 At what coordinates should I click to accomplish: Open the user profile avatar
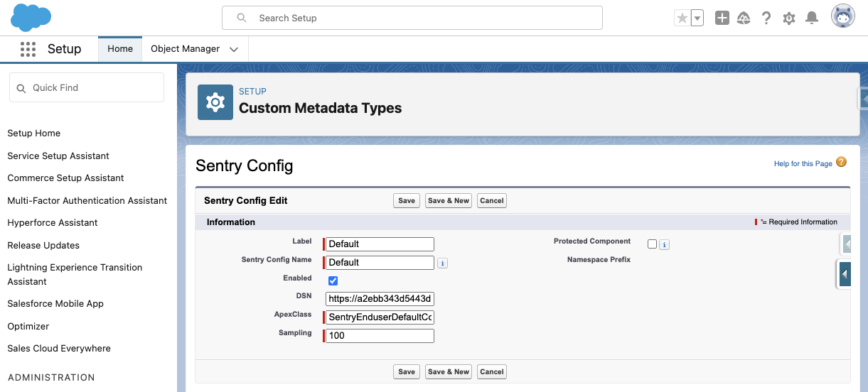point(843,16)
